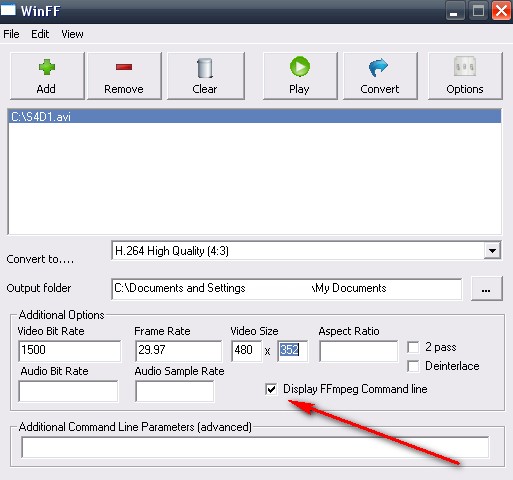Open the Options panel icon
This screenshot has height=480, width=513.
point(465,66)
